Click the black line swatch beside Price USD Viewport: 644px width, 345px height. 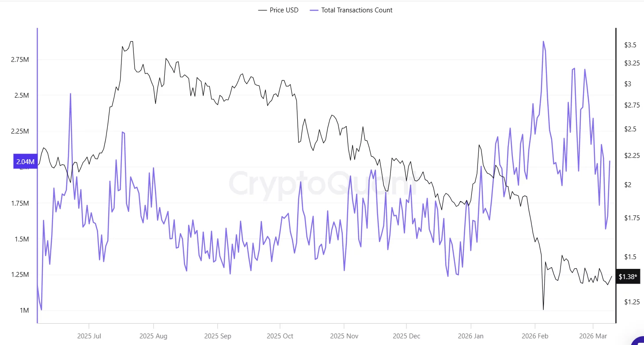coord(262,10)
